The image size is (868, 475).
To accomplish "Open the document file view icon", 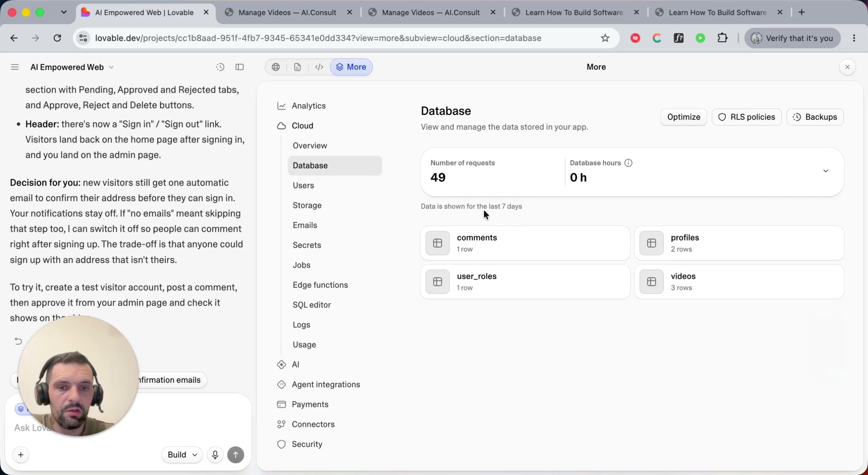I will coord(297,67).
